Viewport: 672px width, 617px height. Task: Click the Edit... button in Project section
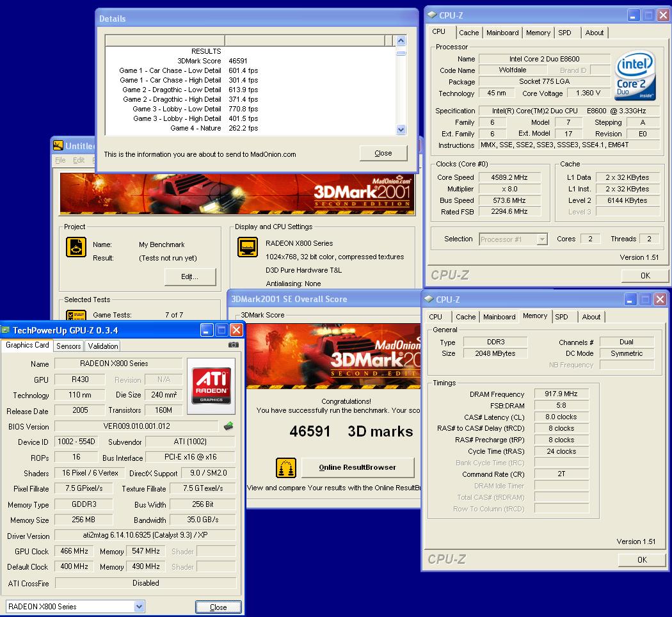pos(190,276)
